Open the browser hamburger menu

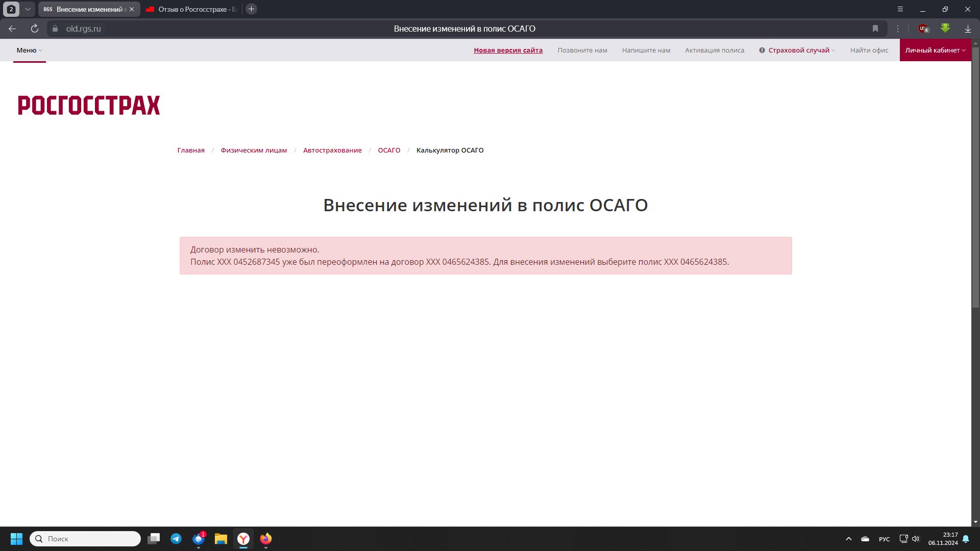(x=900, y=9)
